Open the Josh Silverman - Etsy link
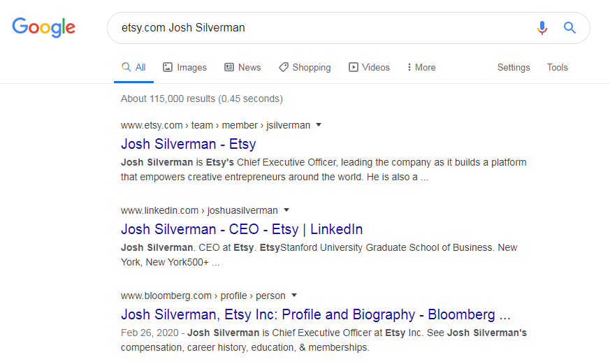Viewport: 610px width, 364px height. pos(188,145)
